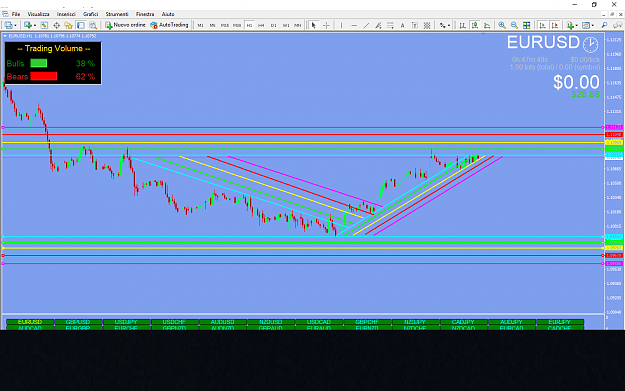Open the Inserisci menu
This screenshot has width=625, height=391.
click(66, 14)
